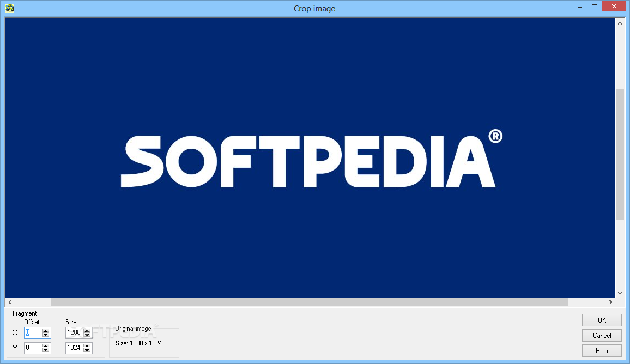
Task: Confirm the crop with OK
Action: [x=602, y=320]
